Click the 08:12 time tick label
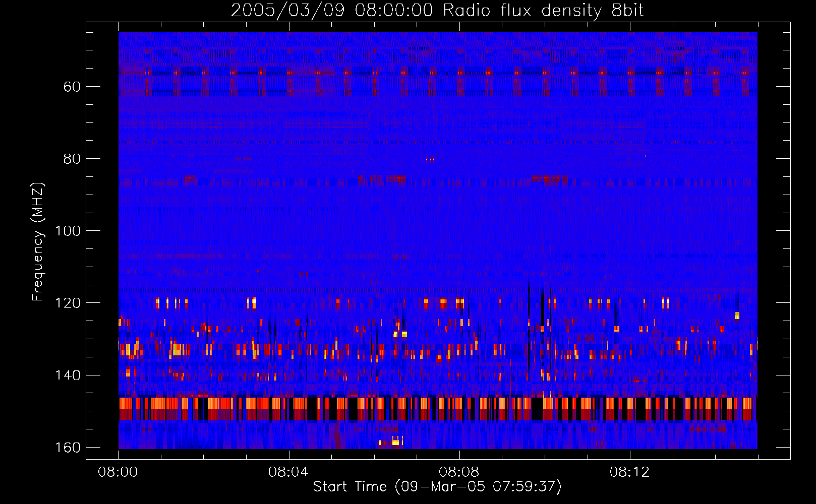816x504 pixels. (x=629, y=472)
